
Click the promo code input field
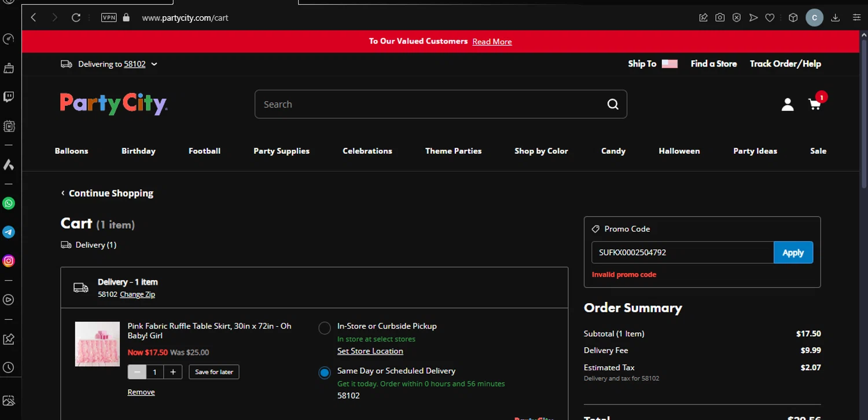pyautogui.click(x=682, y=252)
